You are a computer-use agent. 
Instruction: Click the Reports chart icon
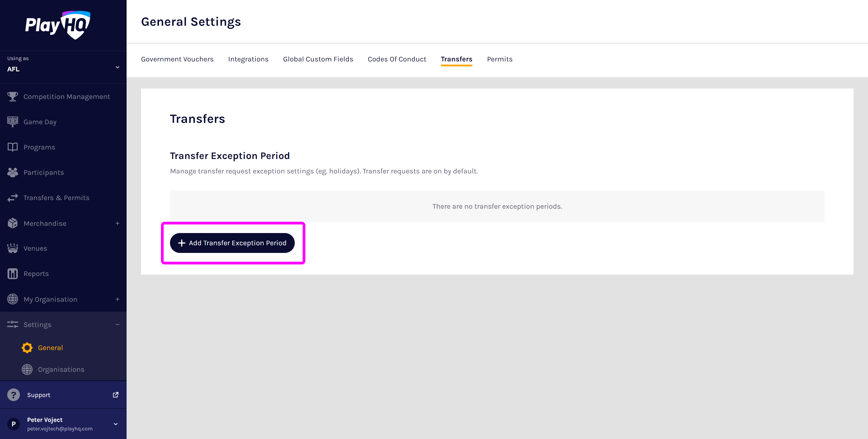(x=12, y=274)
